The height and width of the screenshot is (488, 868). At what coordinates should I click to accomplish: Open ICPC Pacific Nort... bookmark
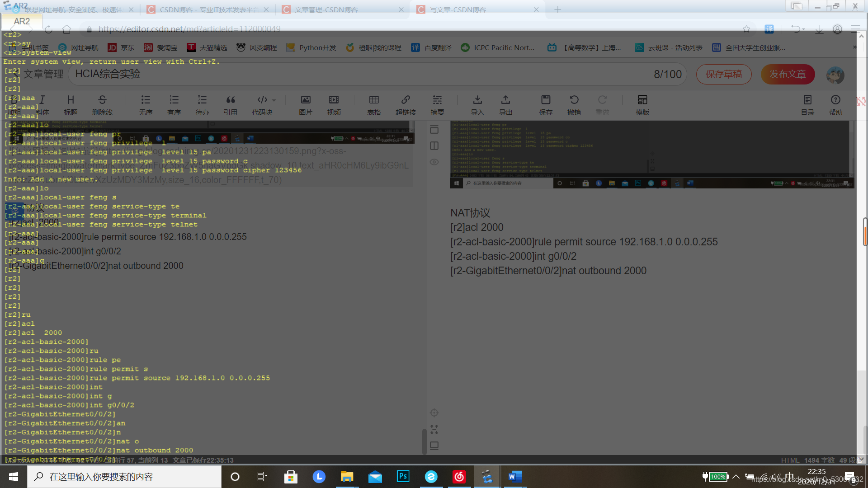(x=497, y=47)
